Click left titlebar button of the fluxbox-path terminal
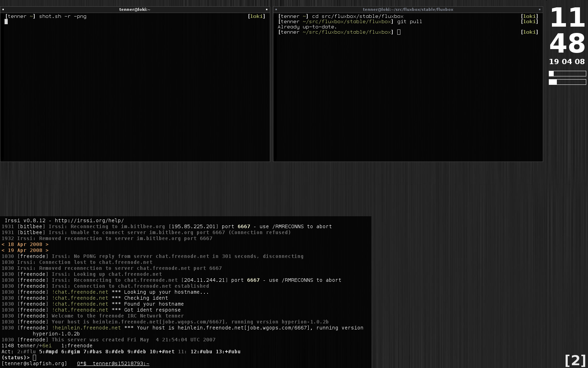 click(276, 9)
